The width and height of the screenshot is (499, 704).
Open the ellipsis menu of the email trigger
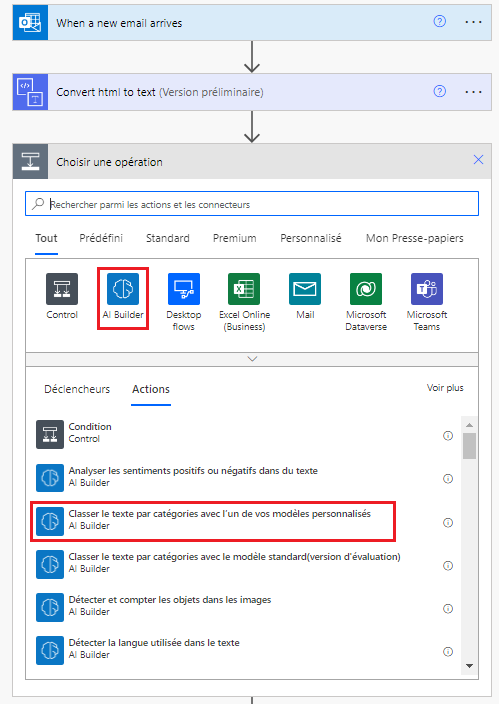[473, 22]
